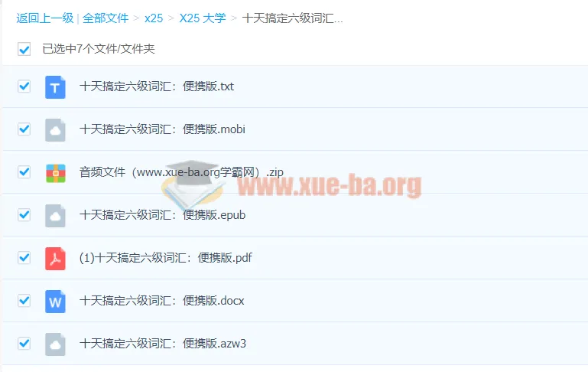Viewport: 588px width, 372px height.
Task: Click the file name 便携版.epub
Action: click(162, 215)
